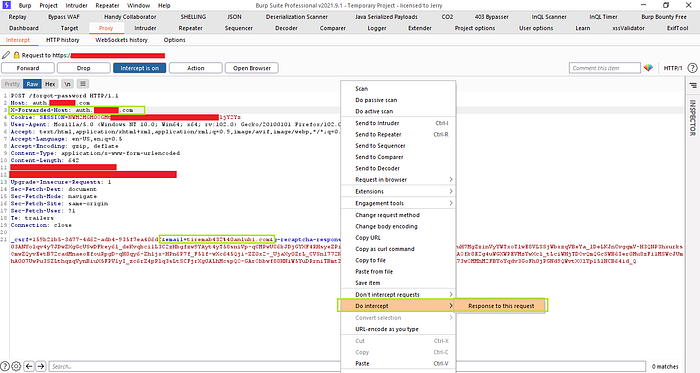Screen dimensions: 700x373
Task: Click the Comment this item field
Action: (x=604, y=68)
